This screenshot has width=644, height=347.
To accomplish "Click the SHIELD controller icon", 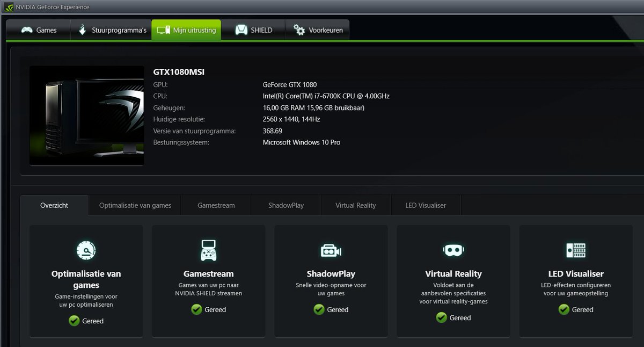I will pyautogui.click(x=241, y=30).
